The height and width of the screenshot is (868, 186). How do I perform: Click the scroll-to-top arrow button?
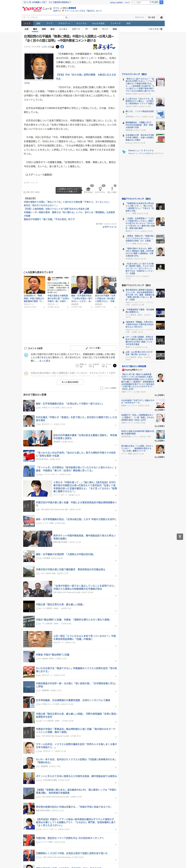180,537
